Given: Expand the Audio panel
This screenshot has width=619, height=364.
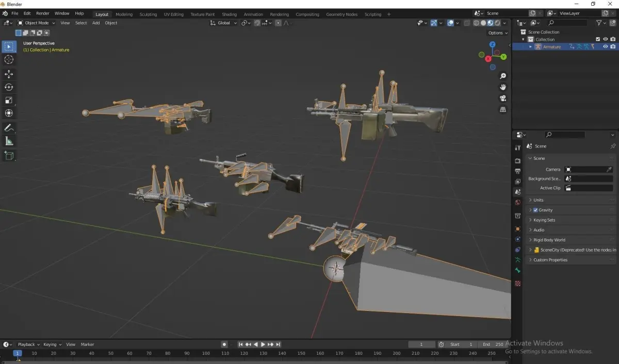Looking at the screenshot, I should pyautogui.click(x=571, y=230).
